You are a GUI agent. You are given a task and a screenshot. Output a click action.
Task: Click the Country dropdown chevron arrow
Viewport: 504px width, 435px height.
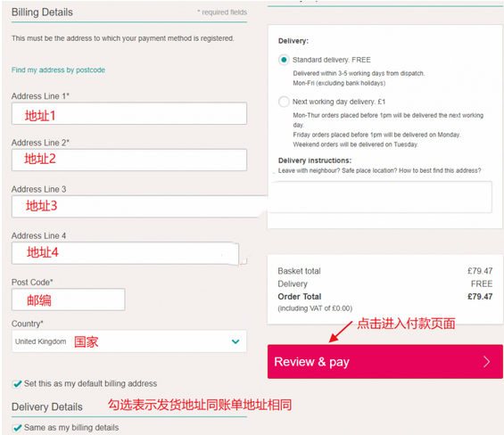(235, 341)
